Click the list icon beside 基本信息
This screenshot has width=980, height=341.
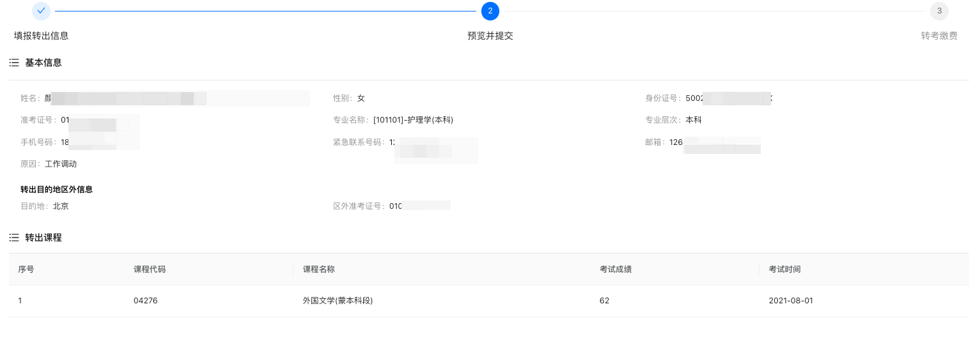pyautogui.click(x=13, y=63)
